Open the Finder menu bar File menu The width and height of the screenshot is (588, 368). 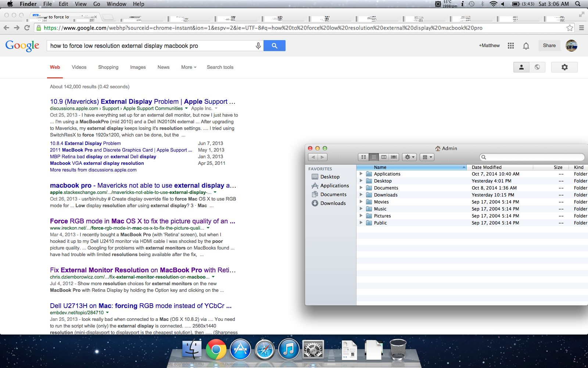click(x=47, y=4)
